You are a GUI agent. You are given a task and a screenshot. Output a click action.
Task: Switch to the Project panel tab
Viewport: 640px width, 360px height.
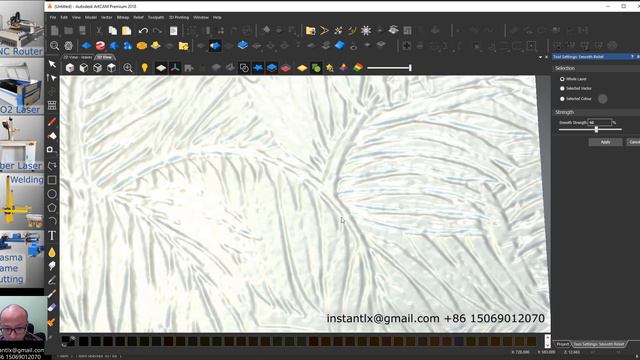(563, 344)
